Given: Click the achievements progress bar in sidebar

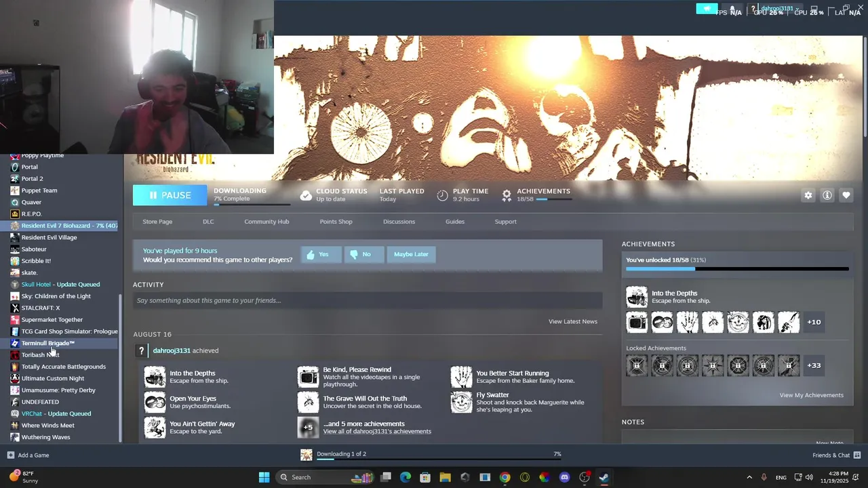Looking at the screenshot, I should pos(737,269).
